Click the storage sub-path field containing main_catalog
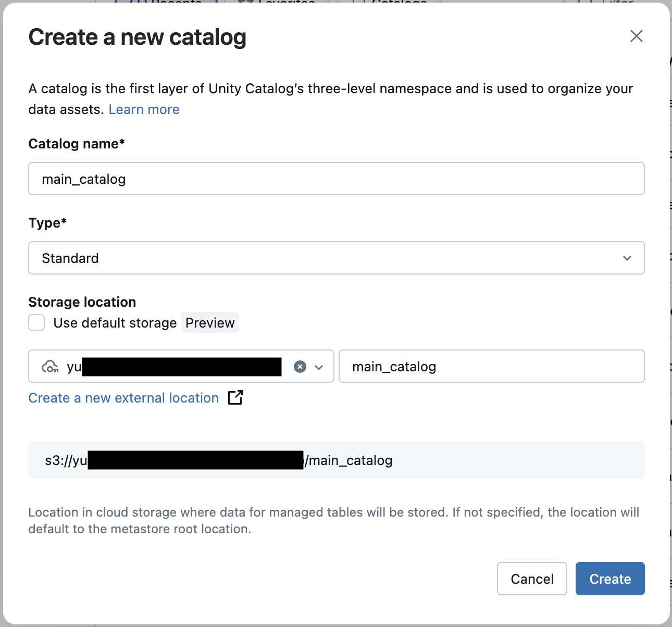Image resolution: width=672 pixels, height=627 pixels. 491,366
